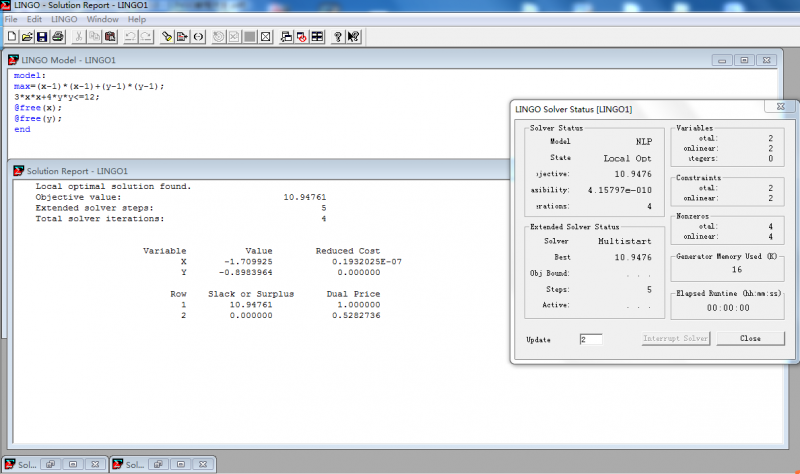Open the Edit menu

pyautogui.click(x=34, y=19)
